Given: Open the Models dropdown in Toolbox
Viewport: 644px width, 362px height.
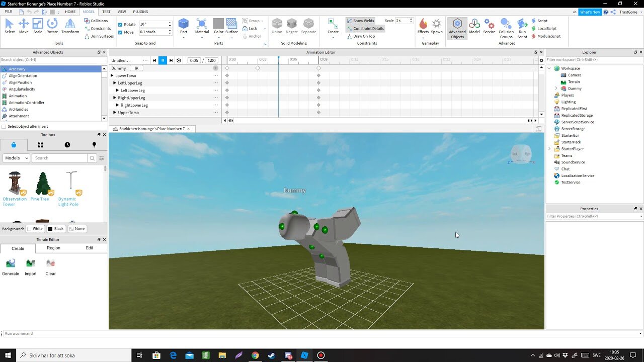Looking at the screenshot, I should pyautogui.click(x=15, y=158).
